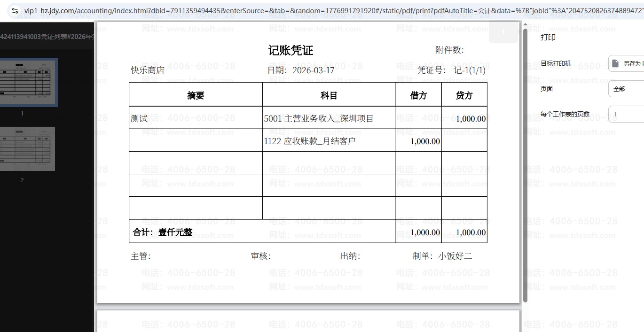Click the debit total 1,000.00
This screenshot has width=644, height=332.
pyautogui.click(x=425, y=232)
